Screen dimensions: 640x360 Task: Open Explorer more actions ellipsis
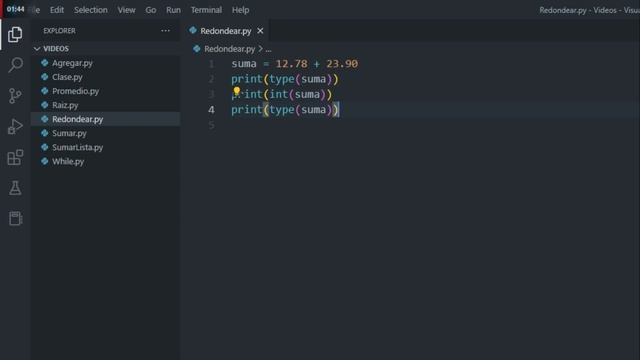click(x=165, y=31)
